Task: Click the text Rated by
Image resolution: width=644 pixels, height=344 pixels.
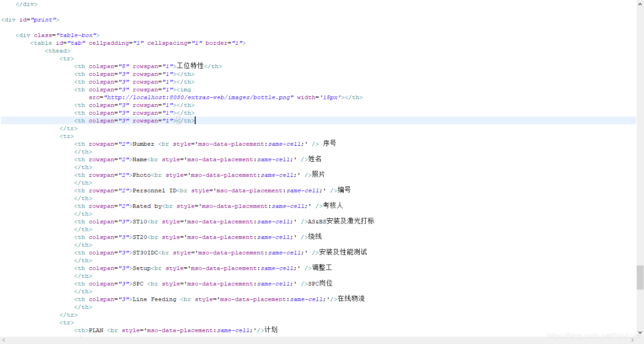Action: [147, 206]
